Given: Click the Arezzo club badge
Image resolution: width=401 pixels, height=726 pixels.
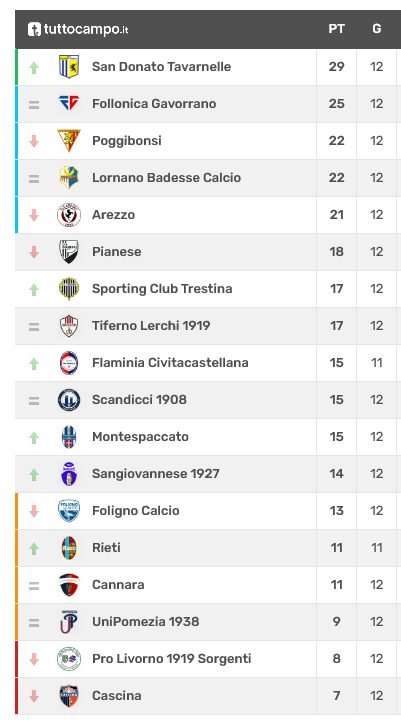Looking at the screenshot, I should point(69,215).
